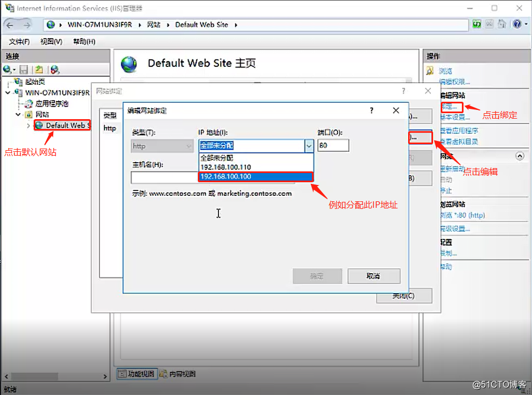
Task: Click the 类型 column header in bindings list
Action: click(x=110, y=116)
